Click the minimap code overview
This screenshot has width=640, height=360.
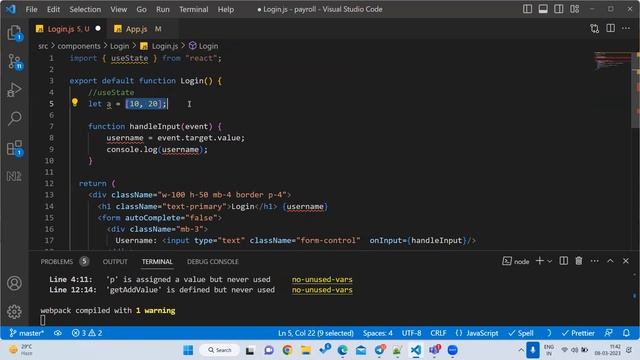click(613, 61)
